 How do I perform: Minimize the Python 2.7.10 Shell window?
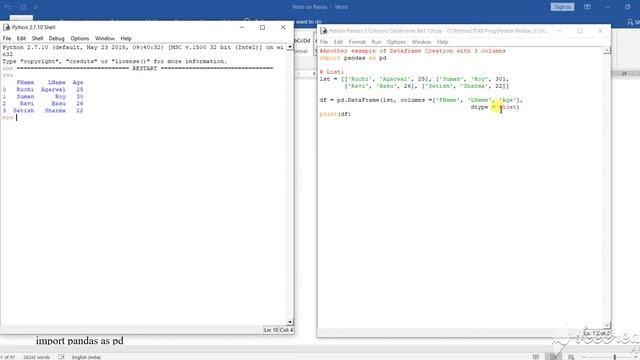[242, 27]
